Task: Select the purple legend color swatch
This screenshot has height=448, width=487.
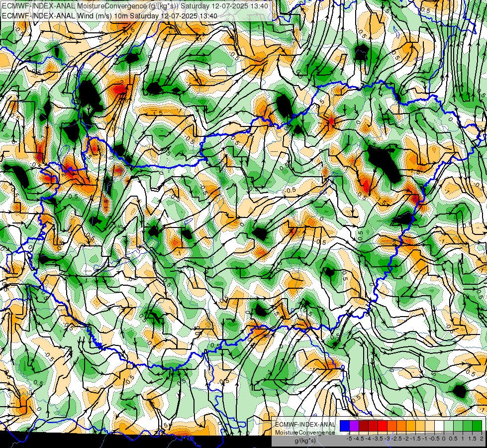Action: click(x=354, y=426)
